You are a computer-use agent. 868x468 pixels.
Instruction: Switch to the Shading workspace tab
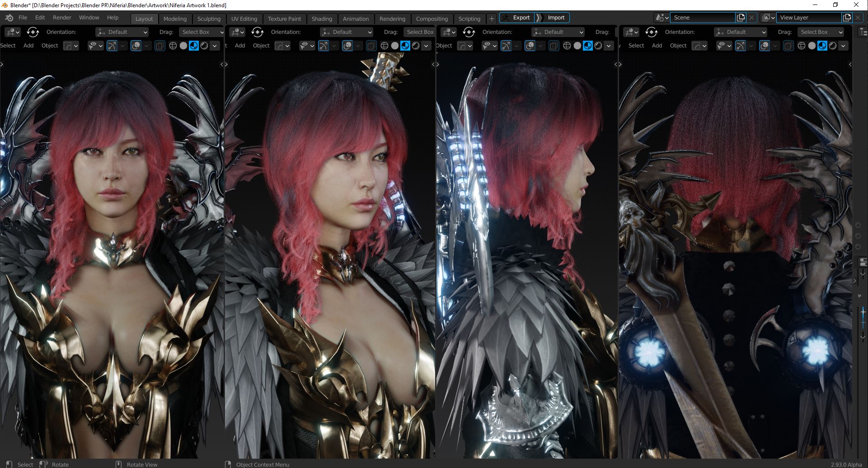[322, 19]
